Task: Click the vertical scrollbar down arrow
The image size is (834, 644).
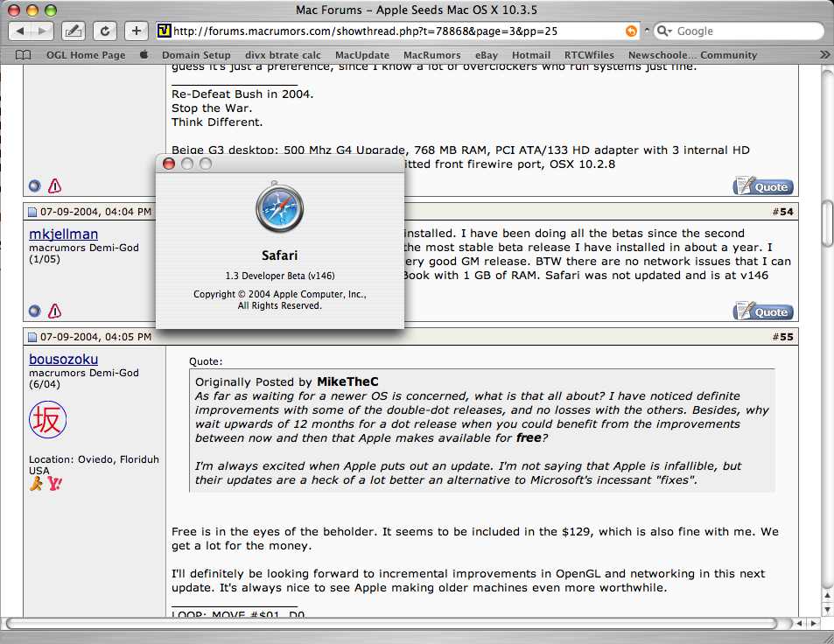Action: (828, 609)
